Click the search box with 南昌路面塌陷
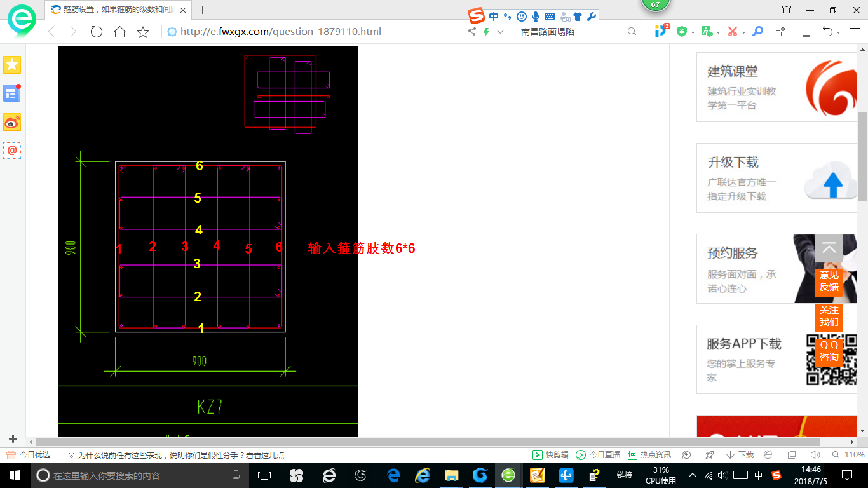 569,32
